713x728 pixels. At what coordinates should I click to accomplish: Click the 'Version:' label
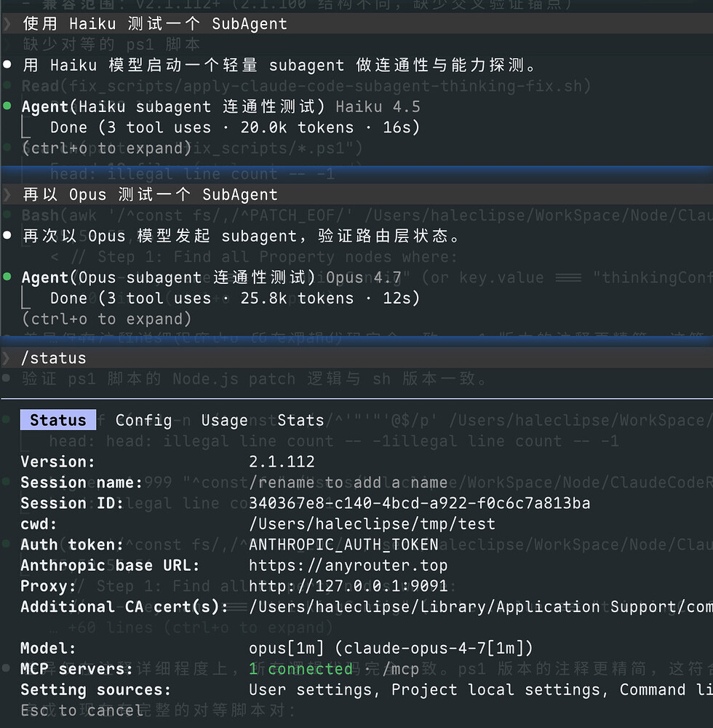[58, 462]
